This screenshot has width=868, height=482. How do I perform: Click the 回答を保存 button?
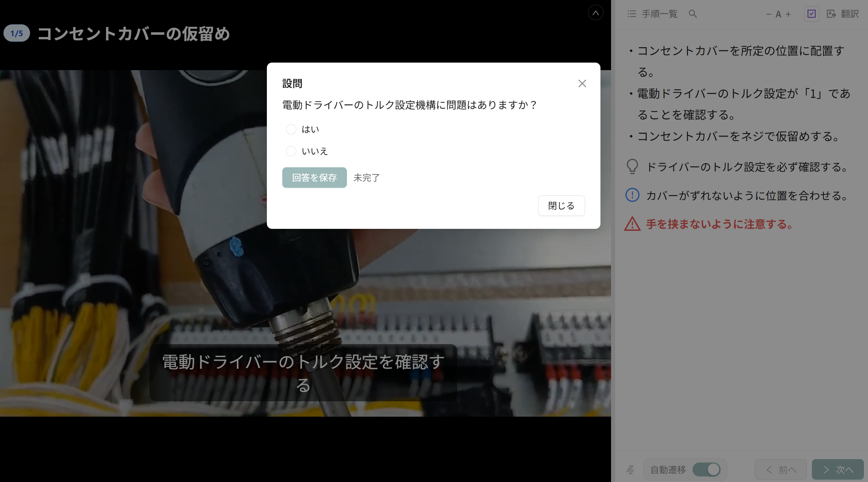pos(314,178)
